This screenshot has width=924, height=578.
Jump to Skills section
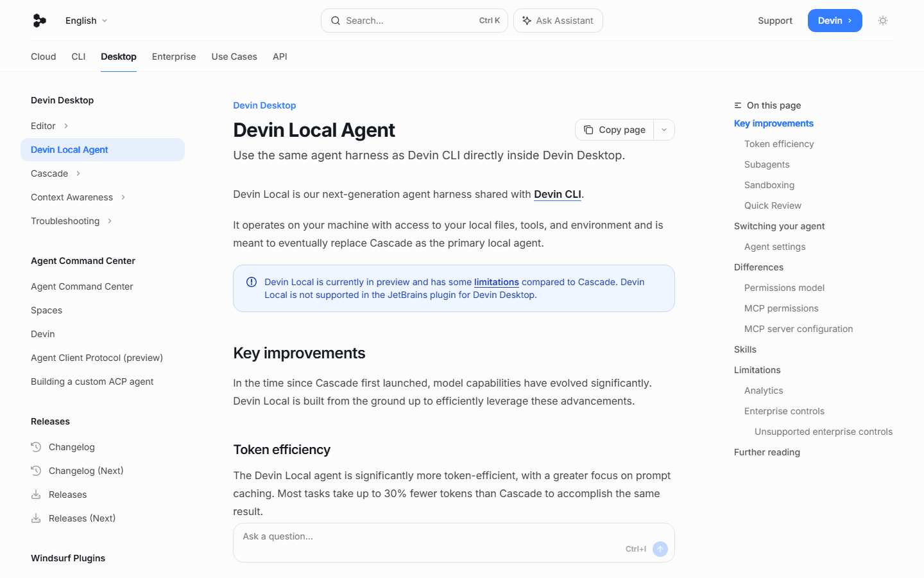[x=745, y=349]
